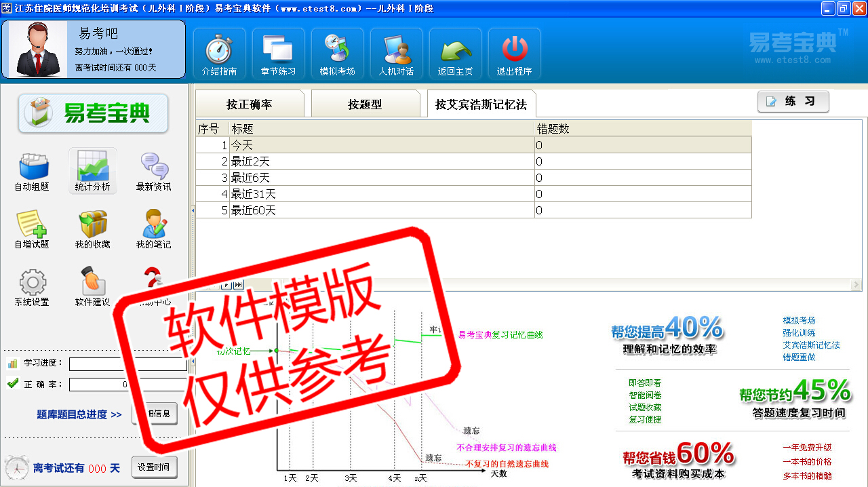Click 返回主页 to return home

(455, 54)
